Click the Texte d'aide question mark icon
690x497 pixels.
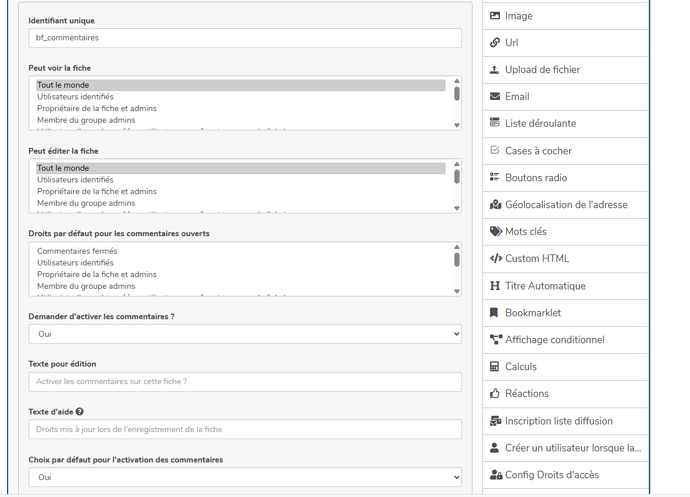click(x=79, y=412)
